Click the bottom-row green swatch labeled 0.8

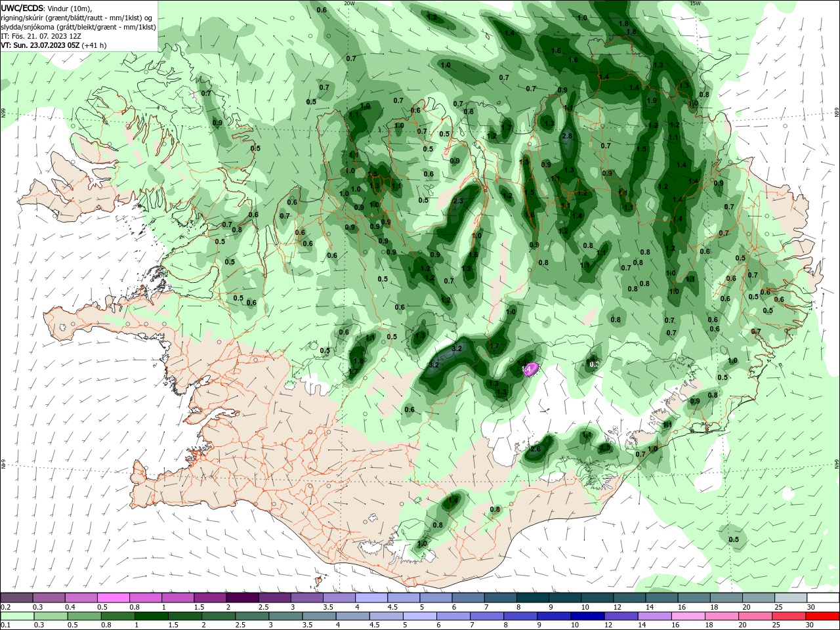pyautogui.click(x=117, y=617)
